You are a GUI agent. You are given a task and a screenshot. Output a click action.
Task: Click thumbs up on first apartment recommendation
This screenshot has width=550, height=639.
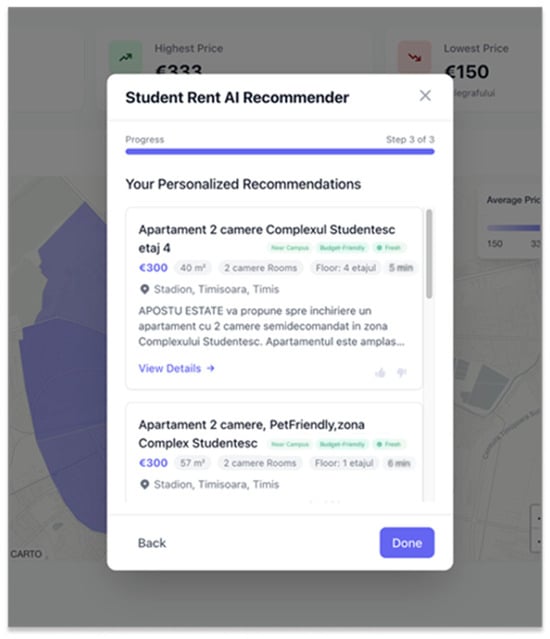pyautogui.click(x=380, y=372)
